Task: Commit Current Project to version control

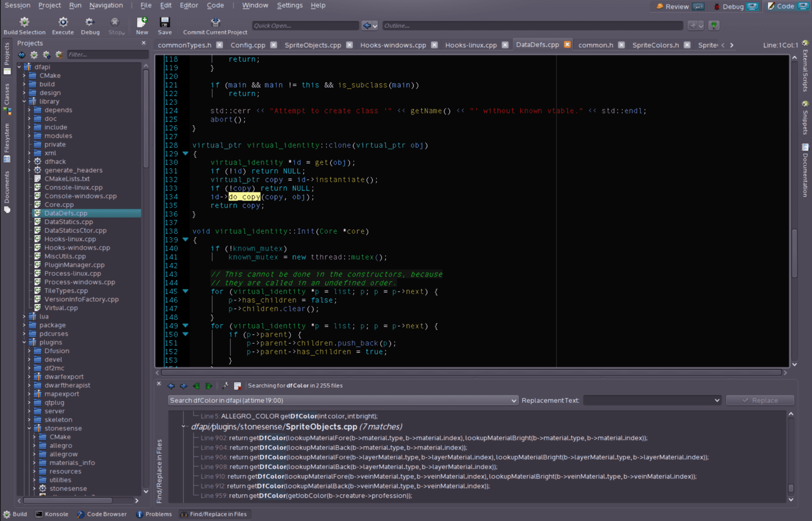Action: pos(215,24)
